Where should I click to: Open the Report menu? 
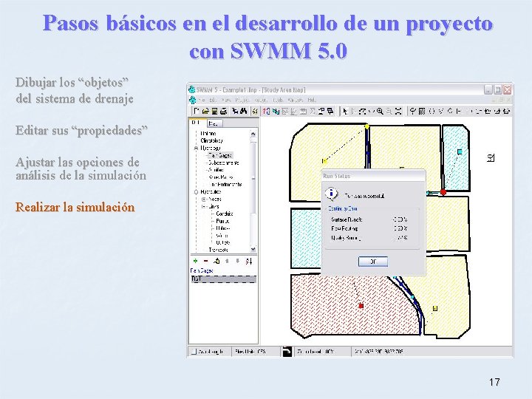261,100
